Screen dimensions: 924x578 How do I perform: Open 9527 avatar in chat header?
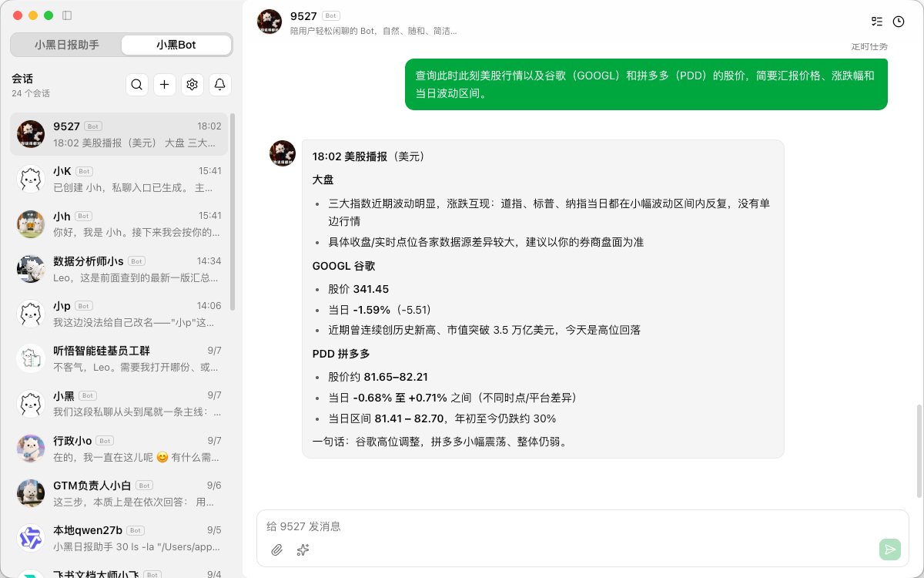coord(269,22)
